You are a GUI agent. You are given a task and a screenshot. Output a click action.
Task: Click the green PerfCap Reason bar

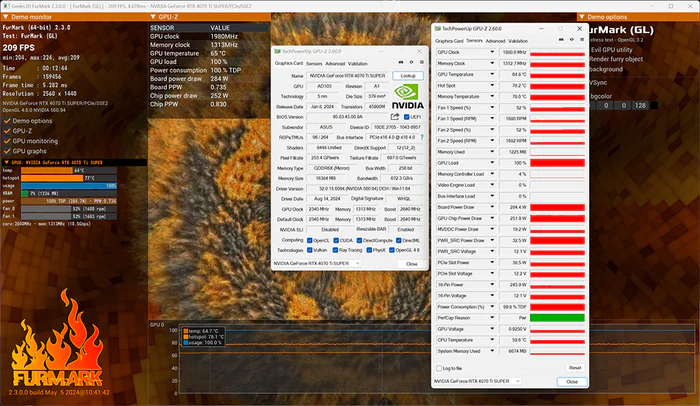[557, 318]
